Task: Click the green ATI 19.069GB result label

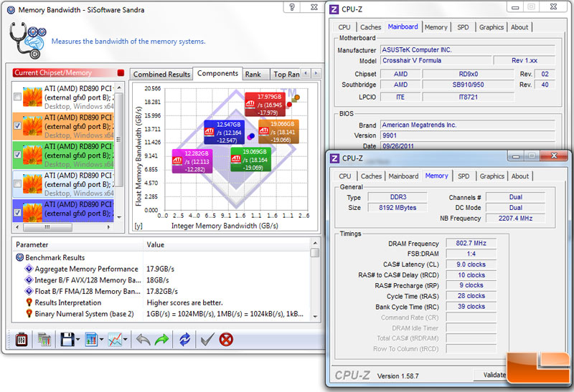Action: (x=250, y=159)
